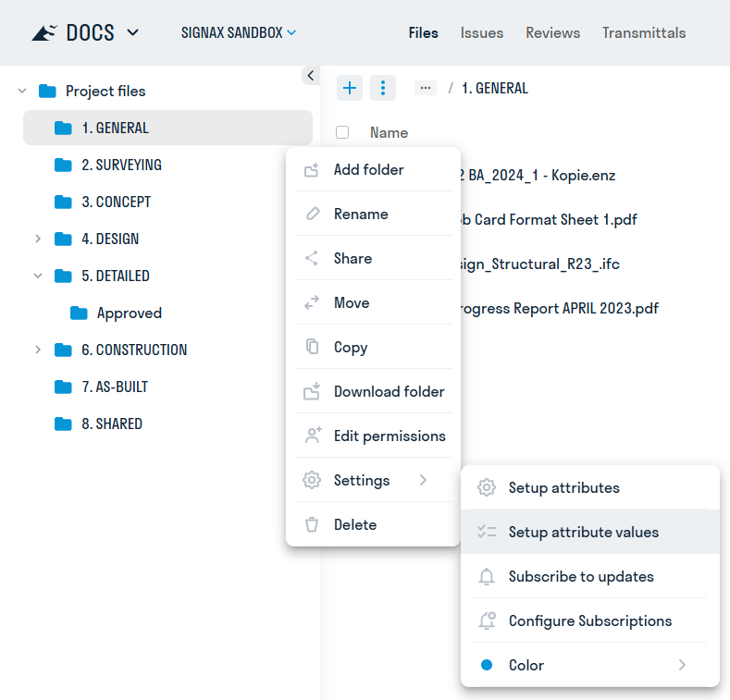This screenshot has height=700, width=730.
Task: Click the 8. SHARED folder icon
Action: pyautogui.click(x=63, y=424)
